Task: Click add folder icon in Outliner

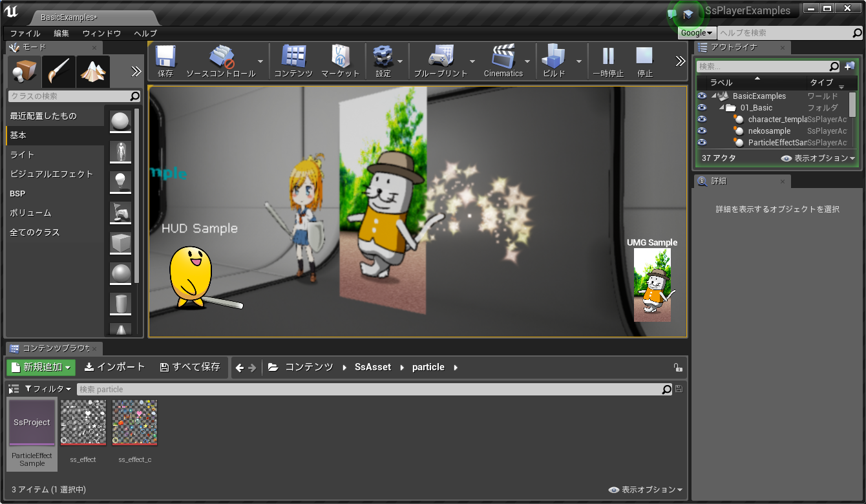Action: [x=849, y=66]
